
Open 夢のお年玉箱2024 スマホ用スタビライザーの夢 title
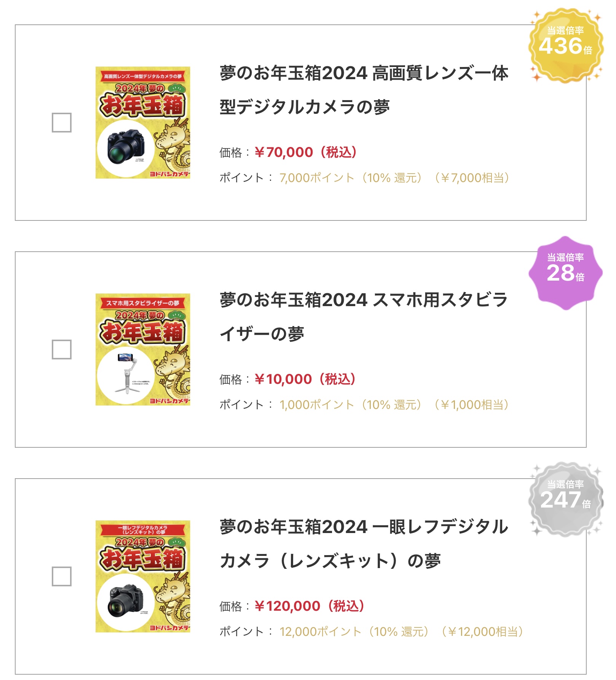pyautogui.click(x=364, y=317)
